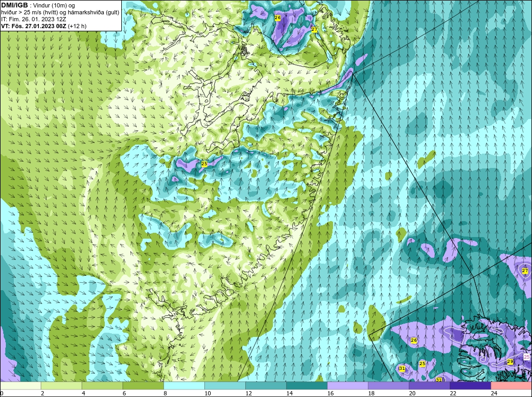This screenshot has height=397, width=532.
Task: Click the pale cyan 8–10 m/s legend swatch
Action: click(184, 385)
